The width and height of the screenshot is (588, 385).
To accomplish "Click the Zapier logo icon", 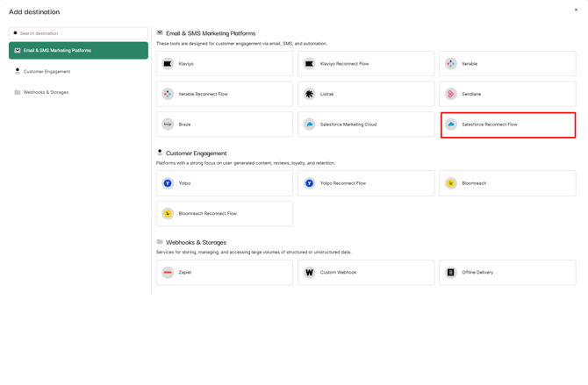I will pos(168,273).
